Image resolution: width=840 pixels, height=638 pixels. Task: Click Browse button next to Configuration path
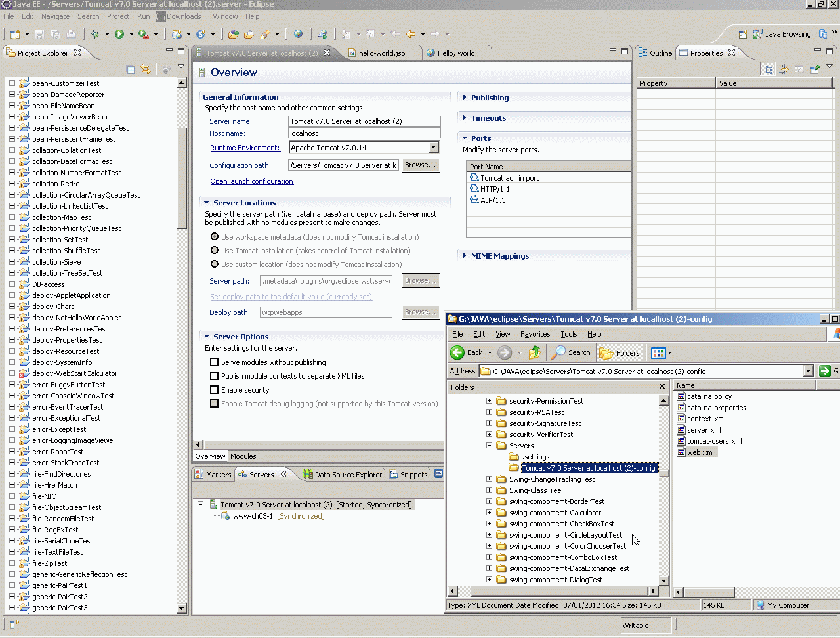[420, 165]
